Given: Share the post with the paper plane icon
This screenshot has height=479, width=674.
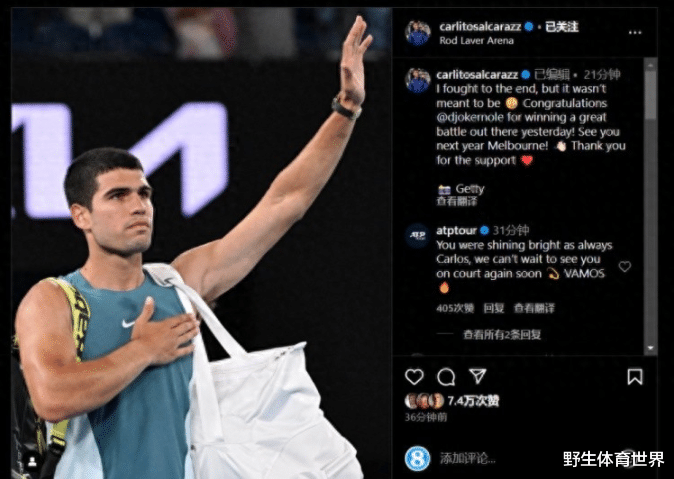Looking at the screenshot, I should [478, 376].
